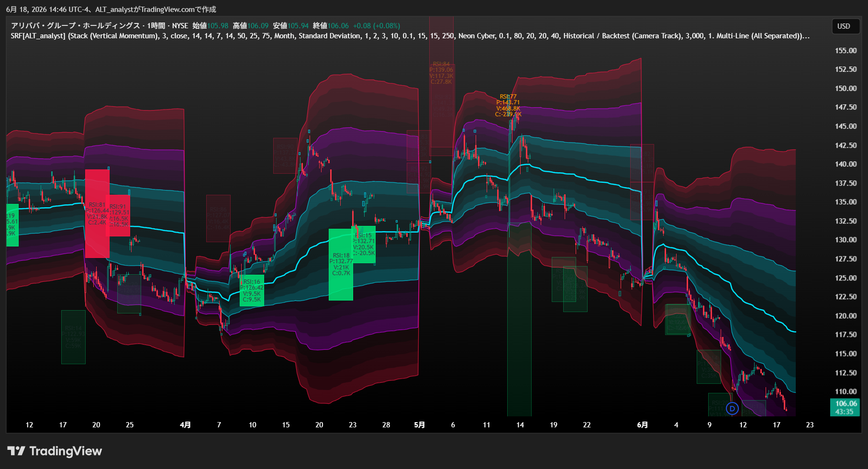Click the 142.50 price axis label
The image size is (868, 469).
846,145
